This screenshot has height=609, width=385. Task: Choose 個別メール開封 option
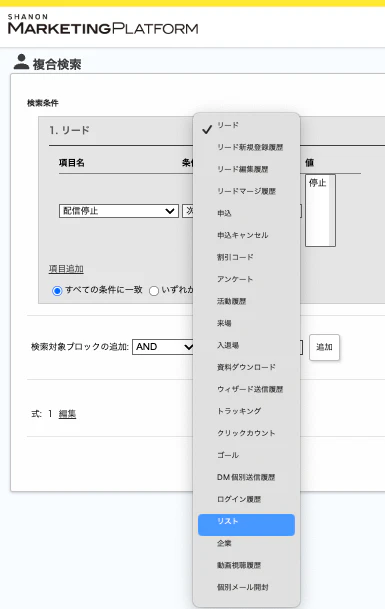(246, 587)
